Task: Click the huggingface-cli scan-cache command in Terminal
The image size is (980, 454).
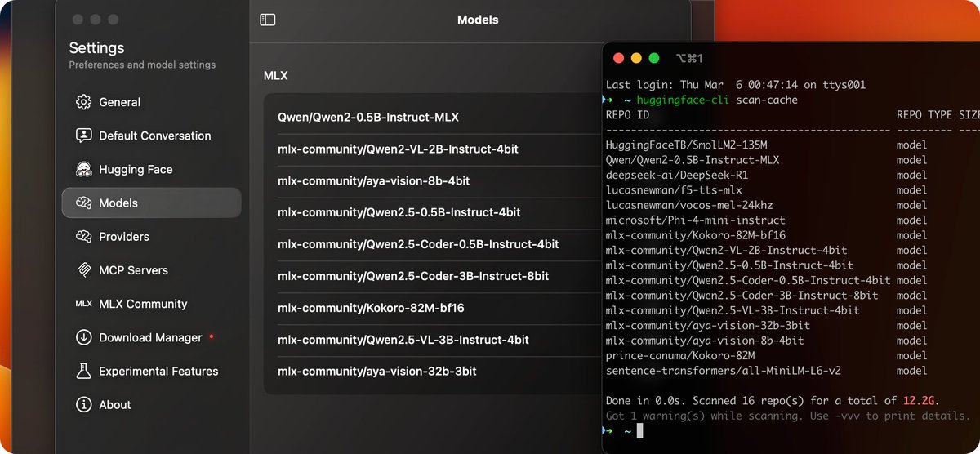Action: [717, 100]
